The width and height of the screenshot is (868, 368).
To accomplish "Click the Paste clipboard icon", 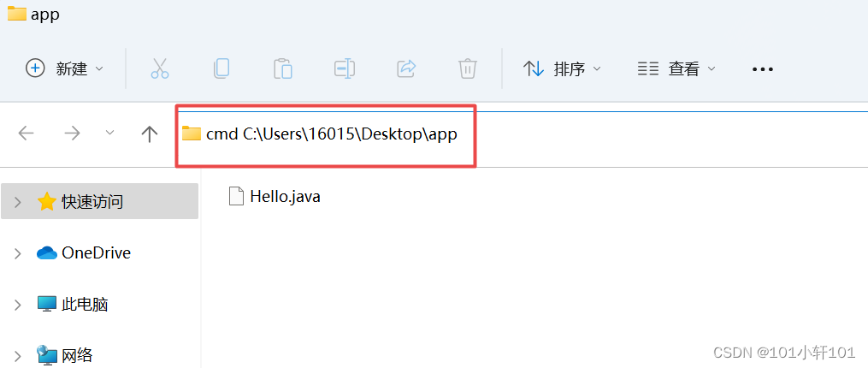I will click(x=283, y=68).
